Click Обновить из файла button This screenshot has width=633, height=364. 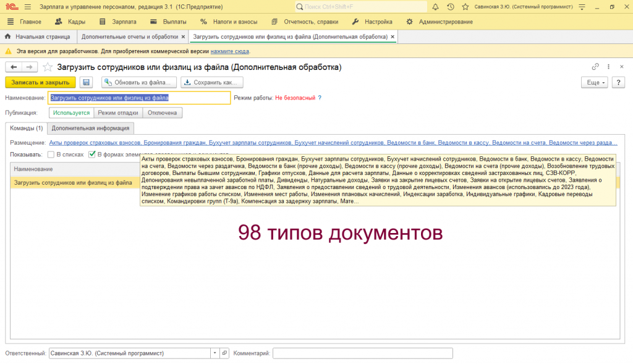pyautogui.click(x=139, y=82)
